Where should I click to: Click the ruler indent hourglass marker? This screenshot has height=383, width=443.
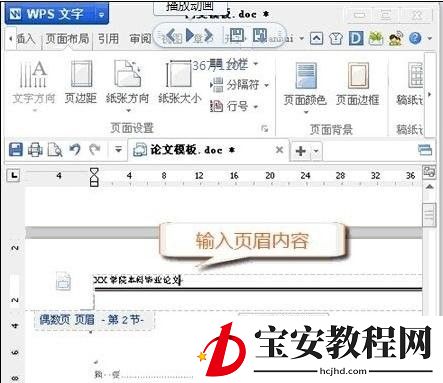94,177
